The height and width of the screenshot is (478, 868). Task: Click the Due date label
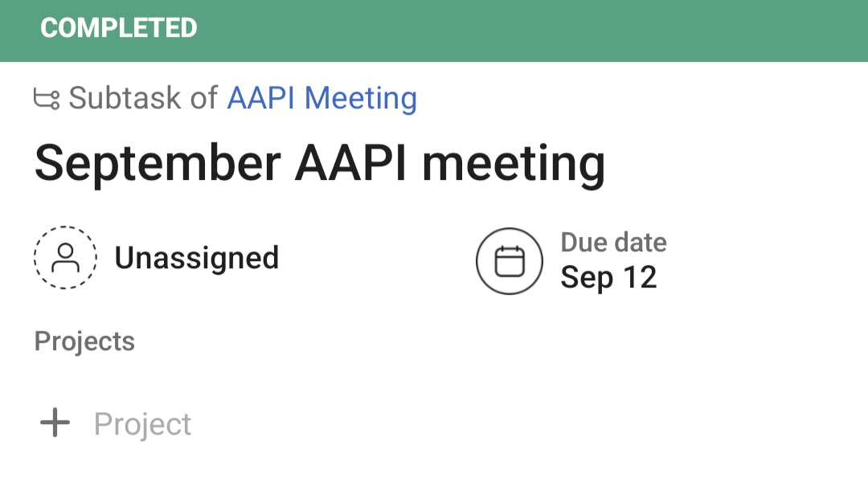(613, 243)
